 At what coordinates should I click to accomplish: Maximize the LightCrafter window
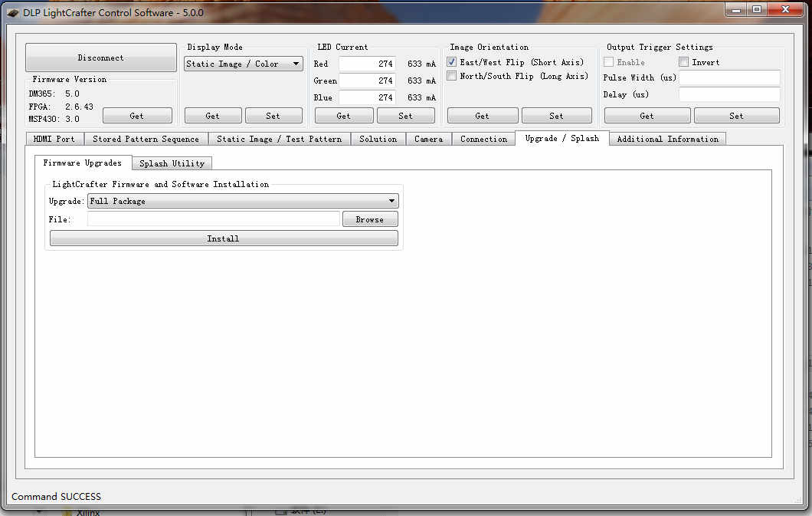pyautogui.click(x=757, y=10)
